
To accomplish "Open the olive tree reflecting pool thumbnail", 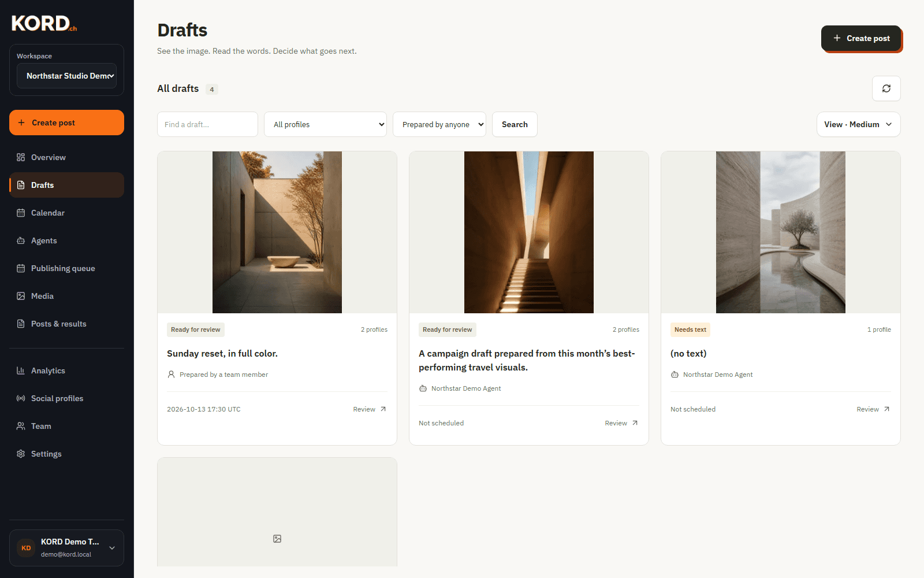I will click(x=781, y=232).
